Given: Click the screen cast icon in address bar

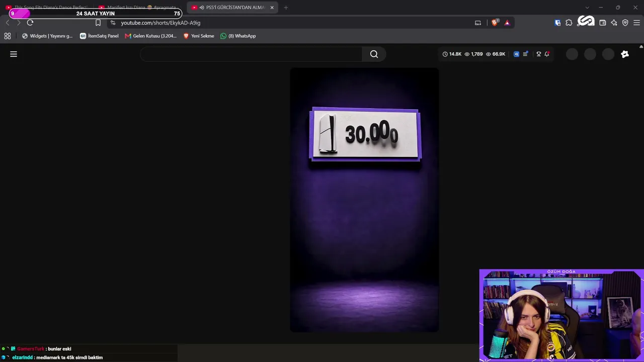Looking at the screenshot, I should point(478,23).
